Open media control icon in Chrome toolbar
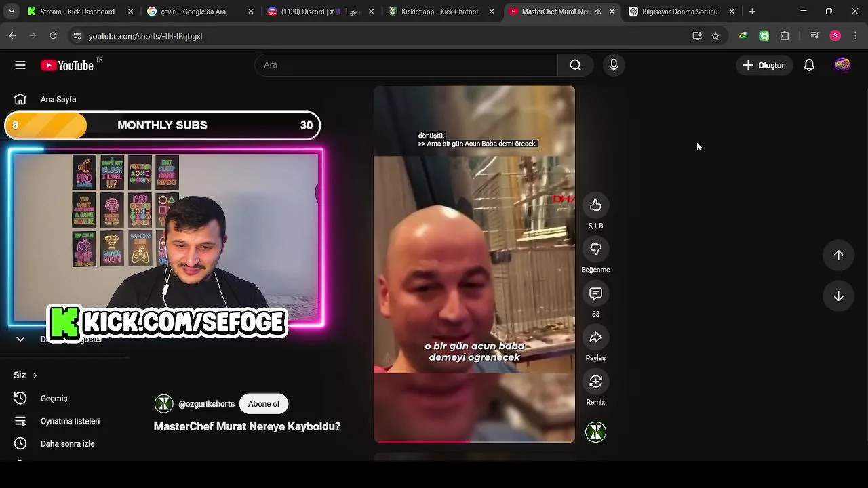The height and width of the screenshot is (488, 868). tap(815, 36)
